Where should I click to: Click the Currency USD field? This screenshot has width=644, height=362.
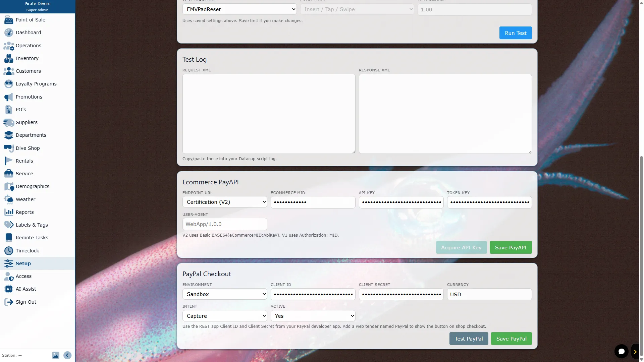pos(489,294)
